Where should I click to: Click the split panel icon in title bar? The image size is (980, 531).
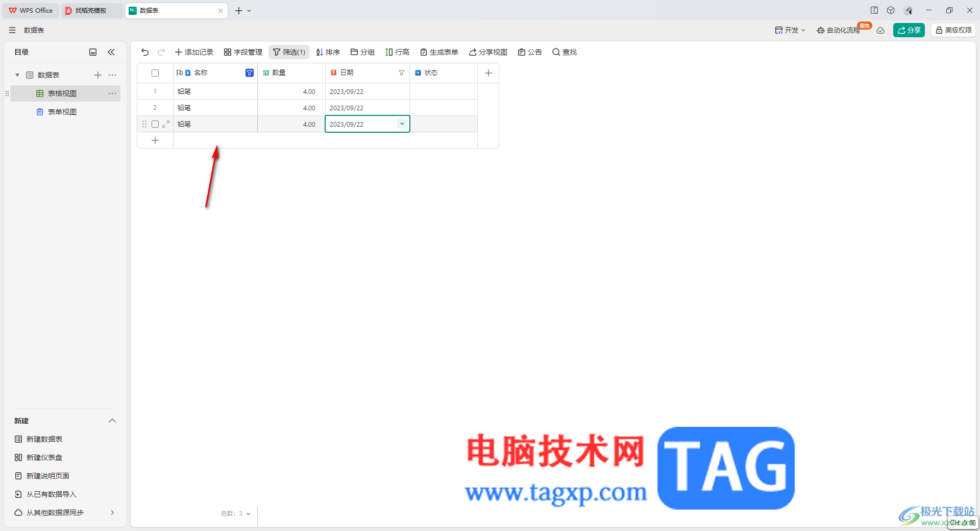[874, 10]
